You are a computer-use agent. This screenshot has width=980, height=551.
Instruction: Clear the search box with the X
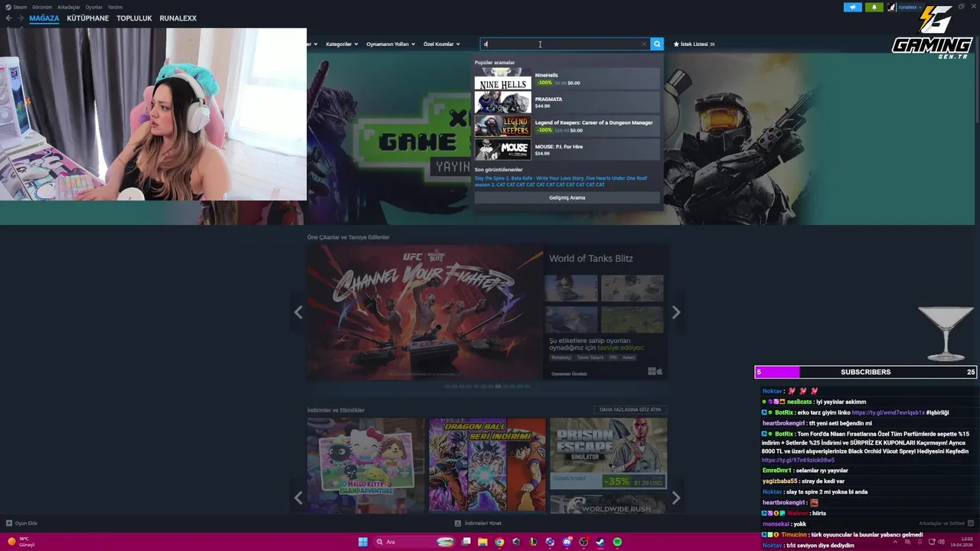pyautogui.click(x=644, y=44)
